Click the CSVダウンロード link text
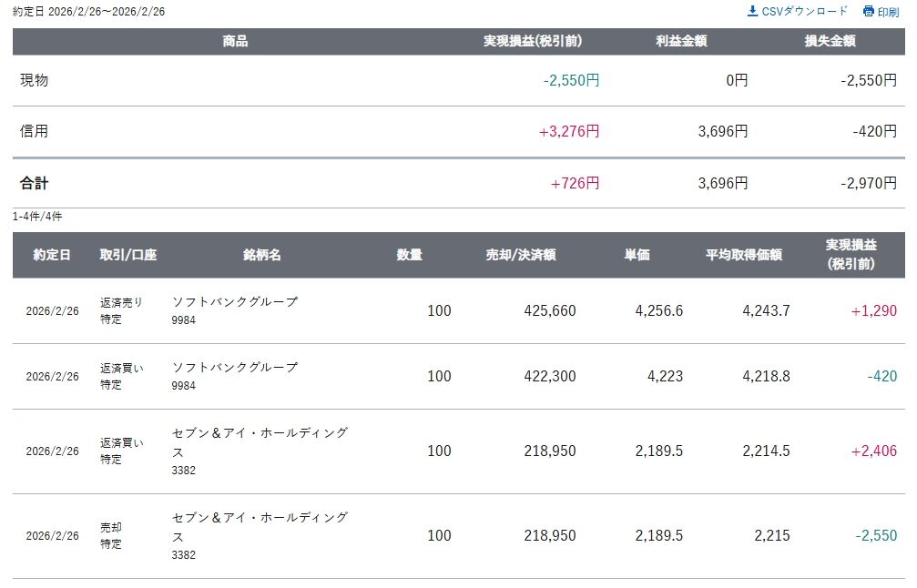917x588 pixels. (x=804, y=11)
